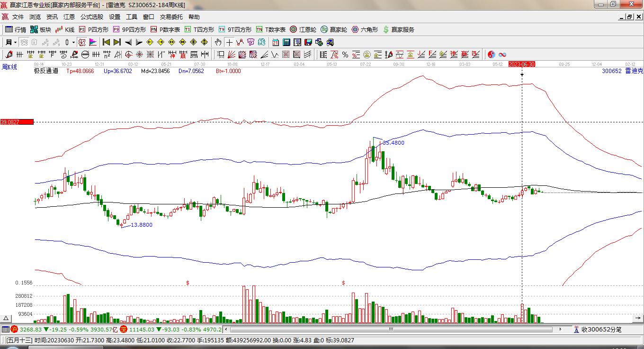Viewport: 644px width, 349px height.
Task: Open 赢家服务 with the dollar icon
Action: [398, 29]
